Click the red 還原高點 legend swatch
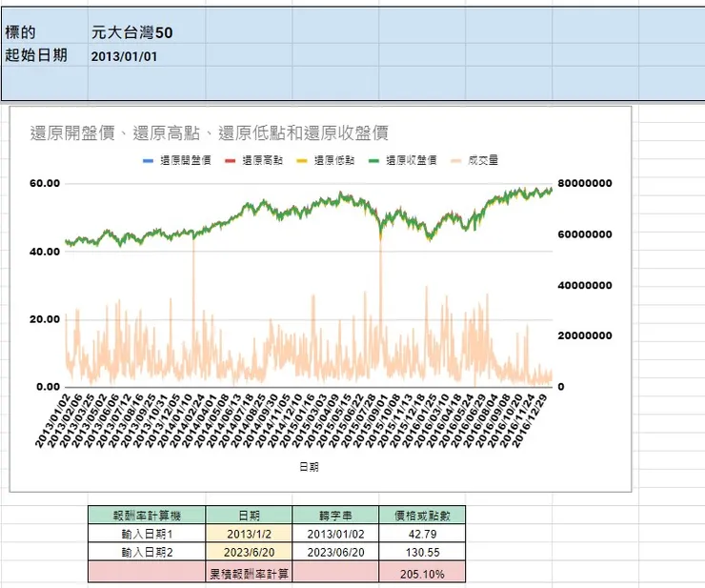The height and width of the screenshot is (588, 705). coord(231,161)
